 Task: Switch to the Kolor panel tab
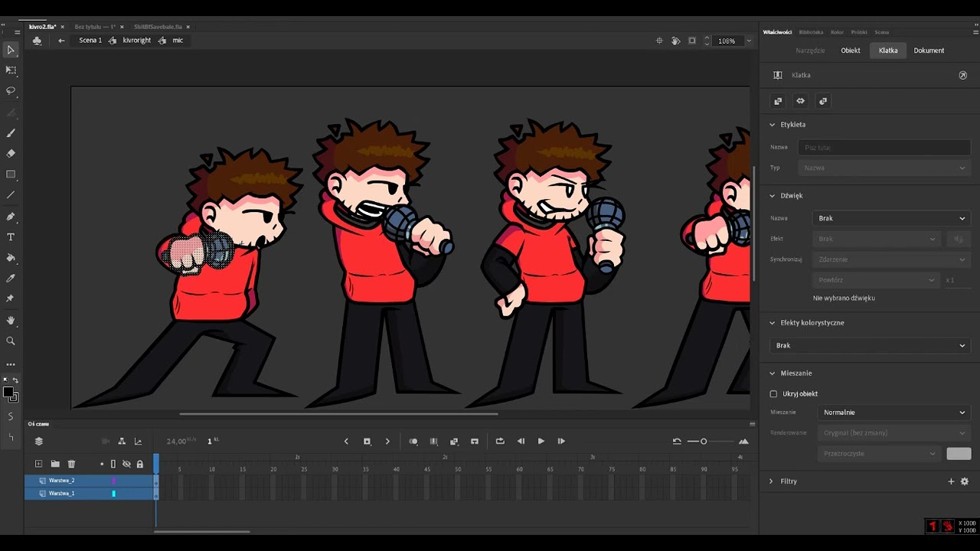pyautogui.click(x=837, y=32)
